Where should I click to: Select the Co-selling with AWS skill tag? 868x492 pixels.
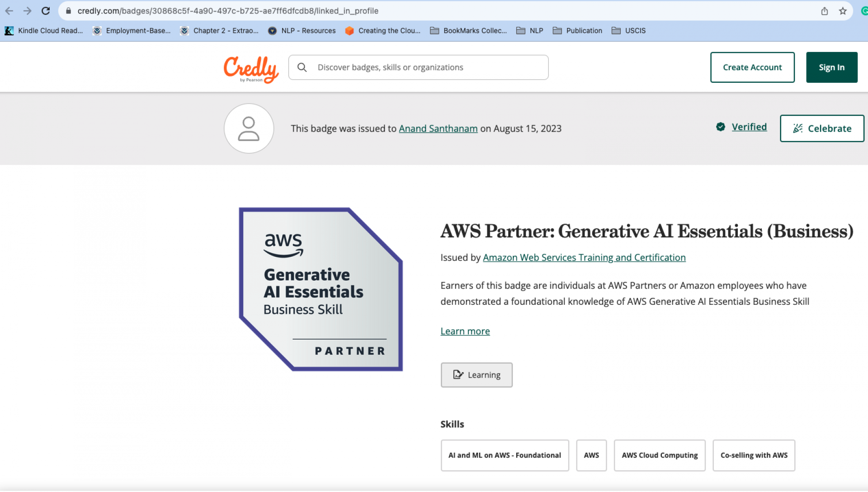tap(754, 455)
